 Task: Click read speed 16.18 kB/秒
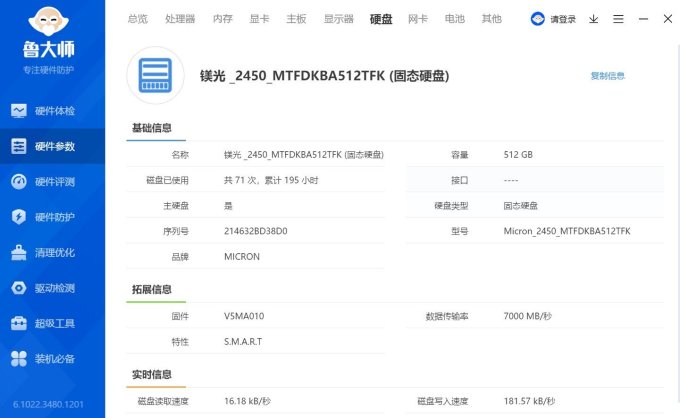(247, 401)
